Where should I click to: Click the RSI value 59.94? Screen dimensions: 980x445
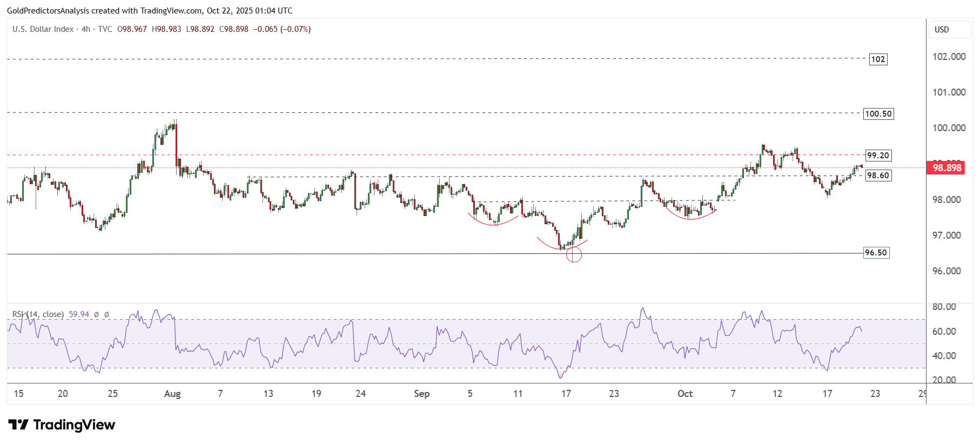tap(79, 314)
